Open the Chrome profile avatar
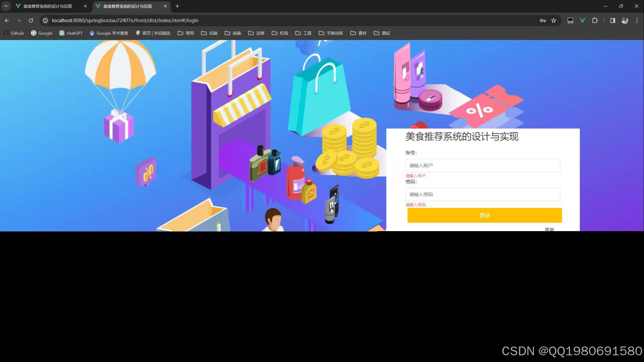Screen dimensions: 644x362 [625, 21]
